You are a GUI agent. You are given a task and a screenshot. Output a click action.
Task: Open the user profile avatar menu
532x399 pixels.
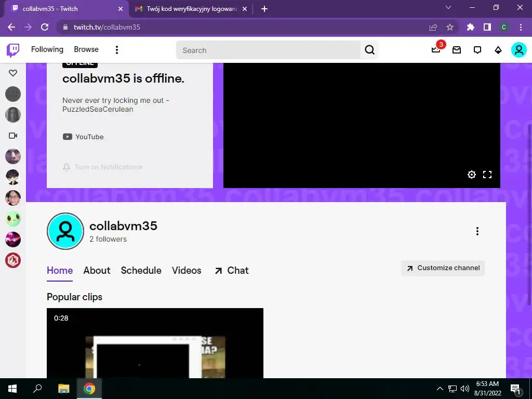(519, 50)
